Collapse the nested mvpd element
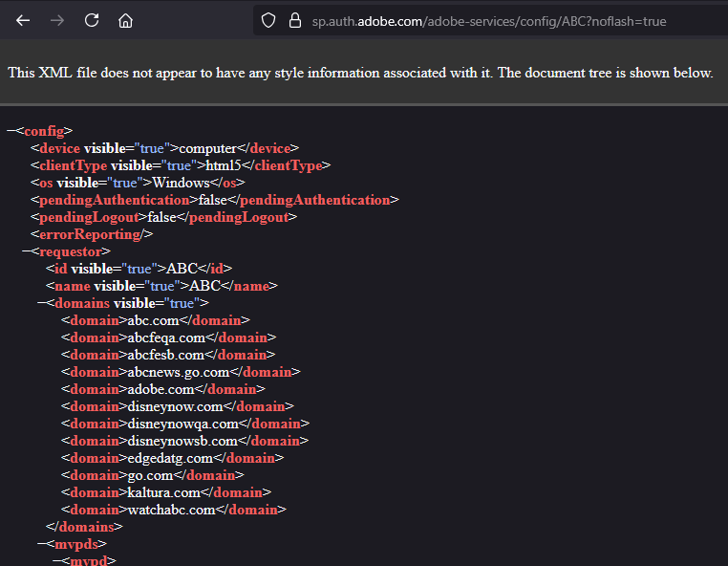The width and height of the screenshot is (728, 566). (x=56, y=561)
